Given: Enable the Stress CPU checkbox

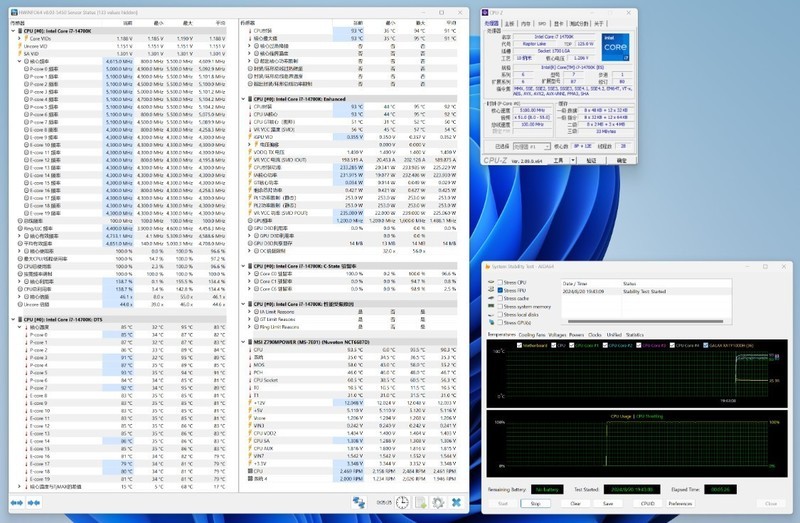Looking at the screenshot, I should click(x=501, y=282).
